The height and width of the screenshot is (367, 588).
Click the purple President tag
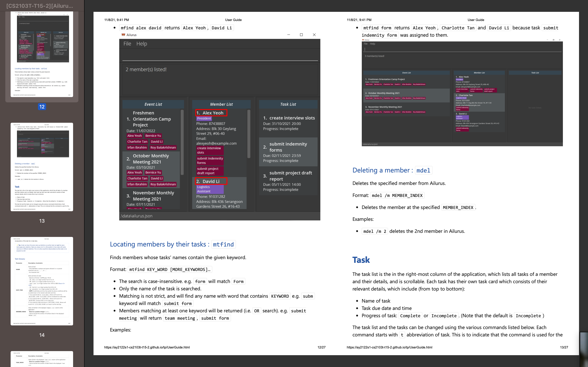204,118
